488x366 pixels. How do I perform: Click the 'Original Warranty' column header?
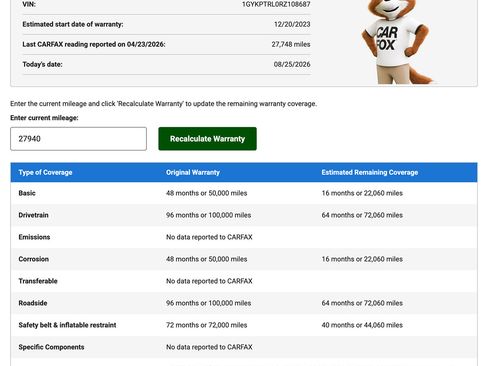coord(193,172)
